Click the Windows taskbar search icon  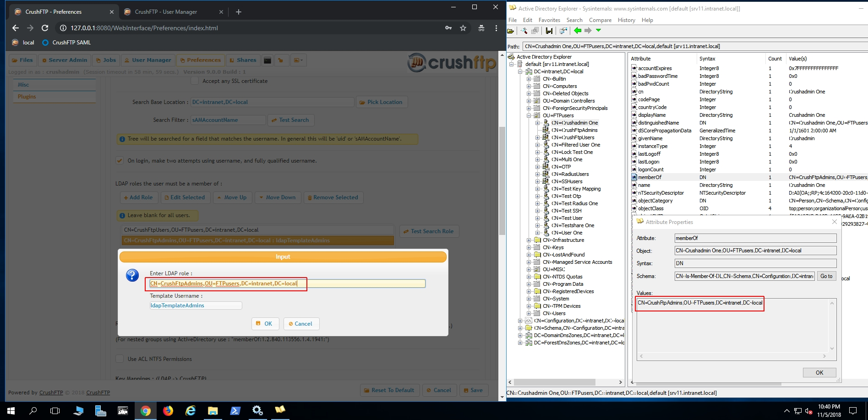[33, 411]
